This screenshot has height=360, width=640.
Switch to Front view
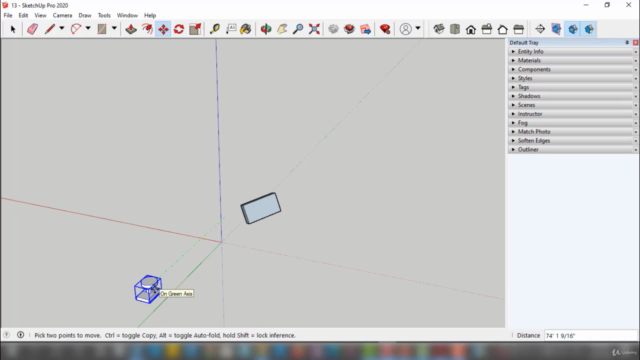click(471, 29)
